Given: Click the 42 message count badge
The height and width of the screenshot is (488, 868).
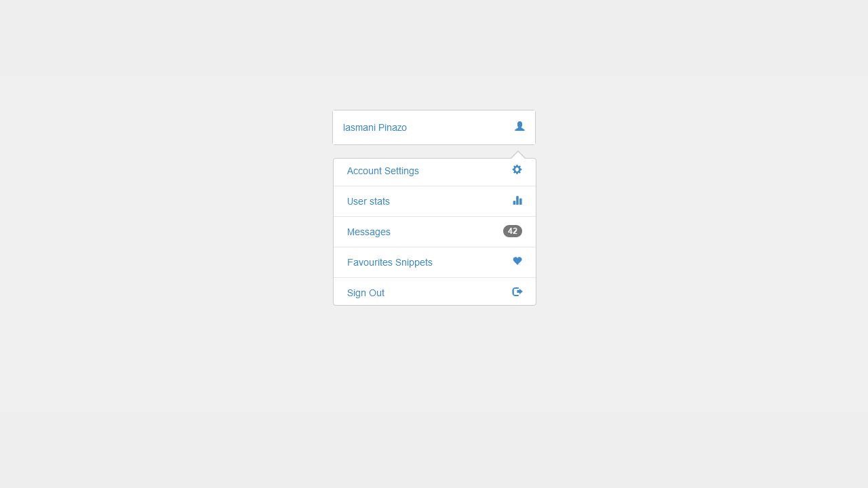Looking at the screenshot, I should [x=512, y=231].
